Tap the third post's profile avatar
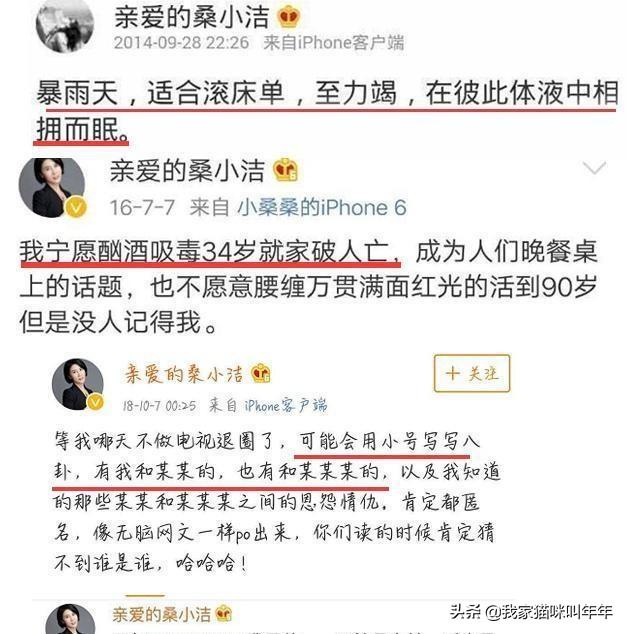The width and height of the screenshot is (627, 634). 78,384
